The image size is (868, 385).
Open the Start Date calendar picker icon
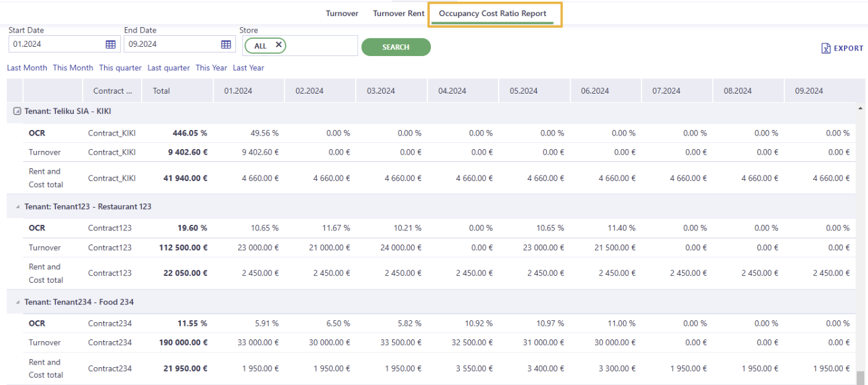[111, 44]
